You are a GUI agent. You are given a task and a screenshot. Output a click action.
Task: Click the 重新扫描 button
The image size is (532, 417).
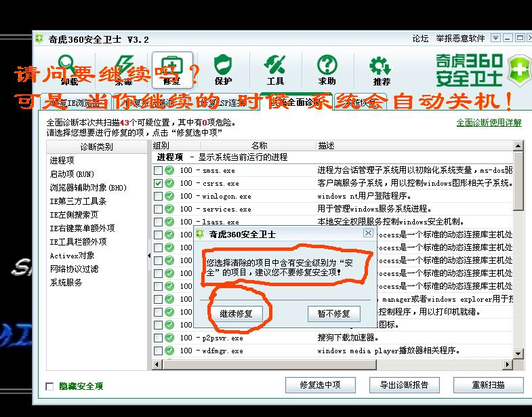point(488,384)
